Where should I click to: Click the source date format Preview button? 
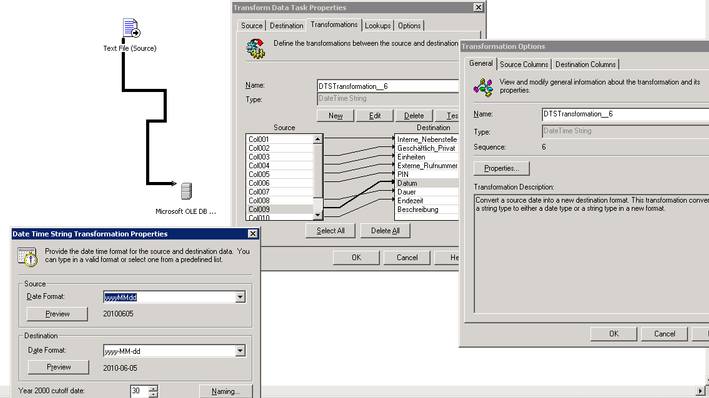pyautogui.click(x=57, y=314)
